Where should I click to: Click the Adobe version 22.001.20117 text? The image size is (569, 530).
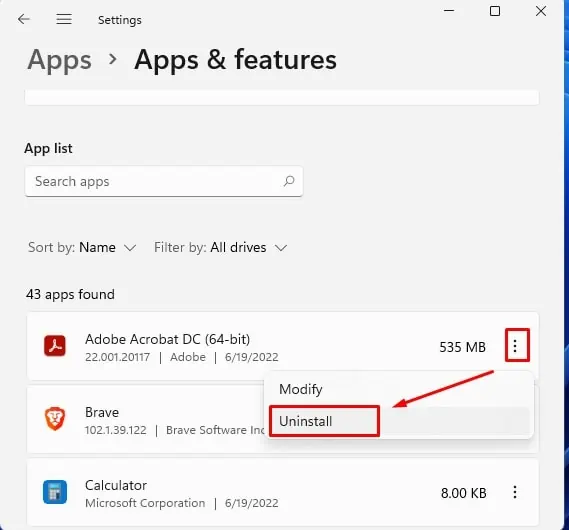click(118, 357)
